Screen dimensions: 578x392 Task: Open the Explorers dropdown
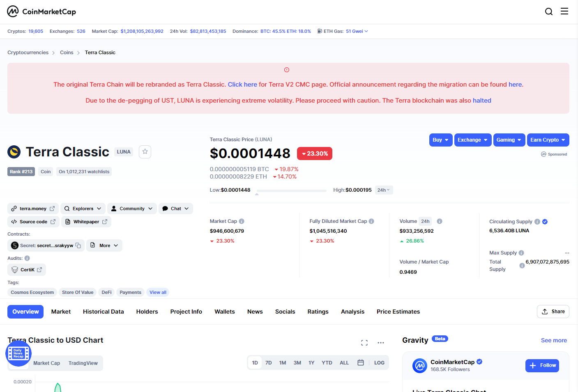83,209
